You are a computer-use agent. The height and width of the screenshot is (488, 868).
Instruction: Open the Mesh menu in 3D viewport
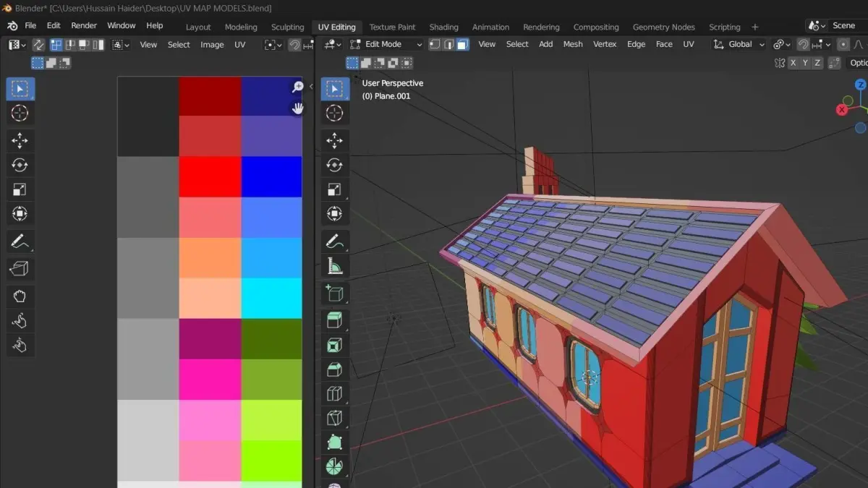[x=573, y=44]
